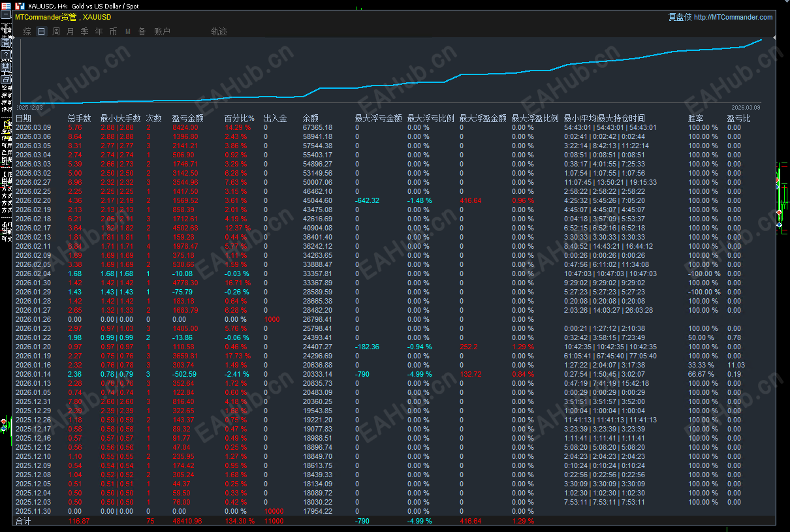
Task: Click the total profit 48410.96
Action: (x=187, y=521)
